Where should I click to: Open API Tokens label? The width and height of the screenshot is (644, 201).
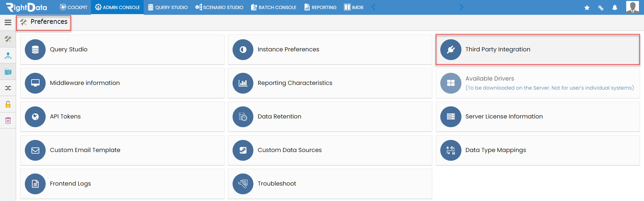coord(65,116)
